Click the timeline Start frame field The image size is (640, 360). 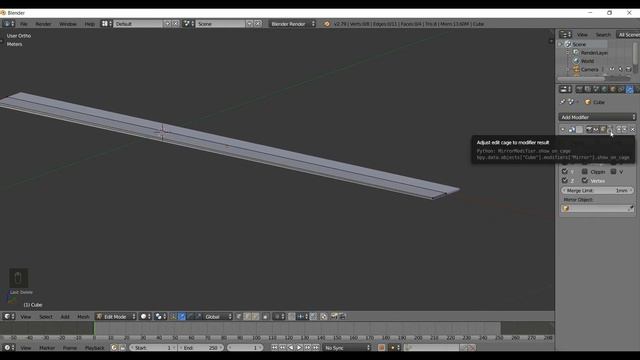(153, 348)
